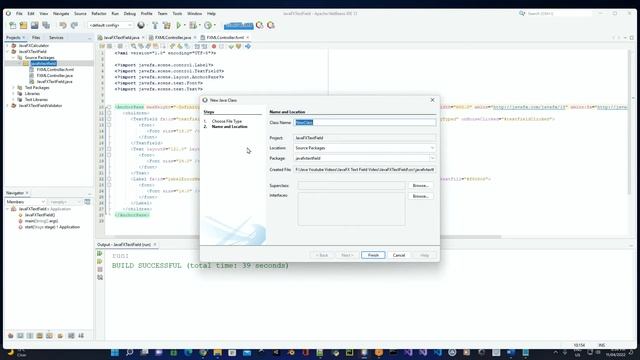
Task: Click the green Run Project icon
Action: pyautogui.click(x=178, y=25)
